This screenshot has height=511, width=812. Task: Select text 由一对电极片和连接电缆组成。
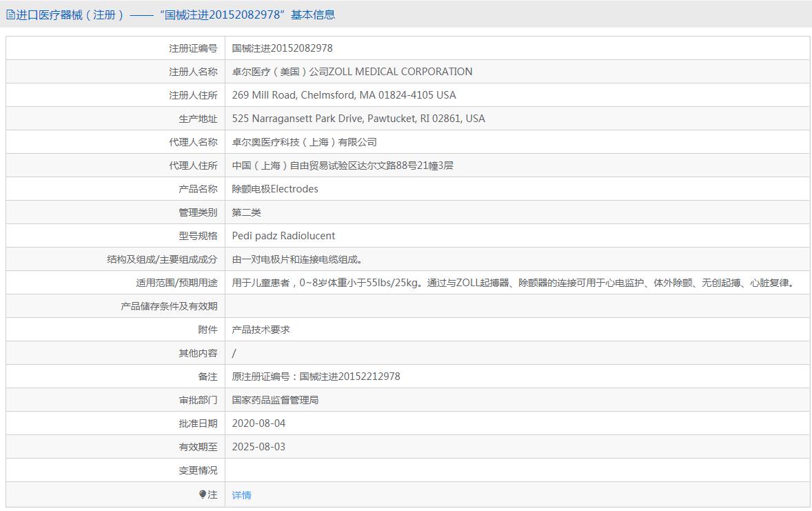297,259
